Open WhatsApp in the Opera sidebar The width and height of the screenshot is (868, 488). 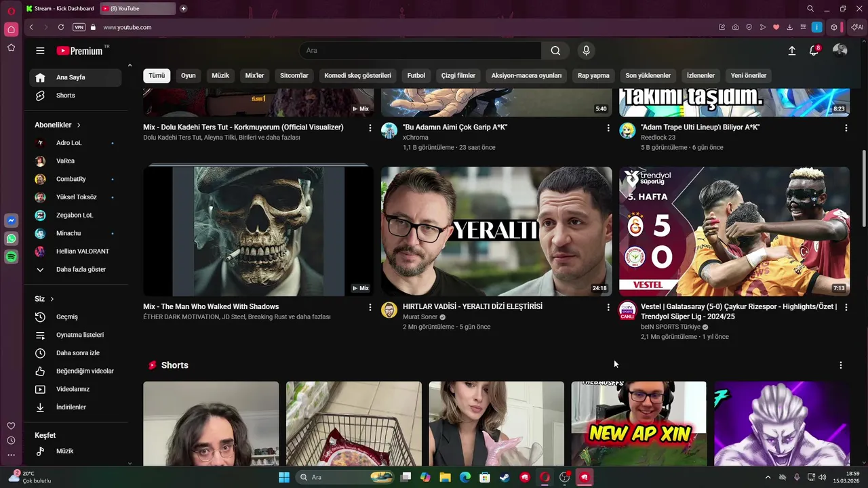tap(11, 239)
